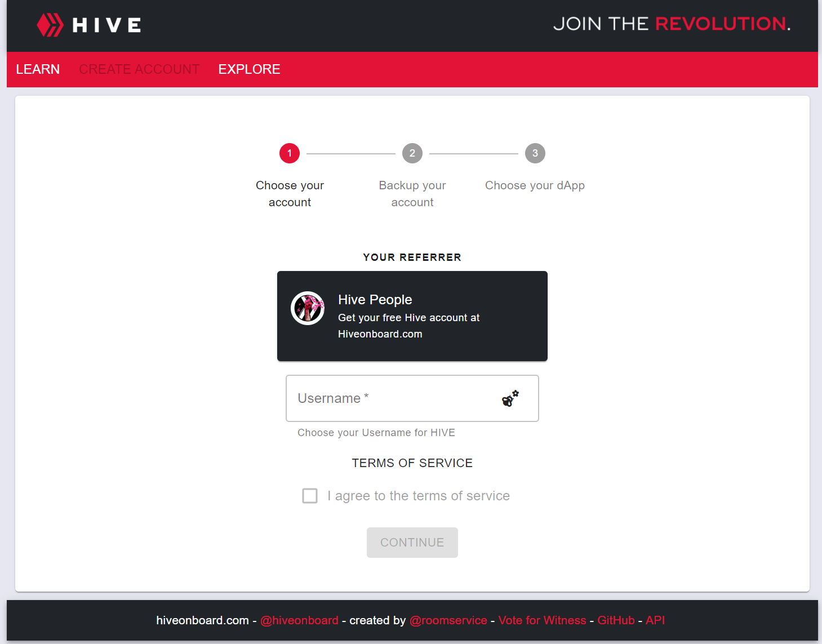Image resolution: width=822 pixels, height=644 pixels.
Task: Click 'I agree to the terms of service' label
Action: coord(419,496)
